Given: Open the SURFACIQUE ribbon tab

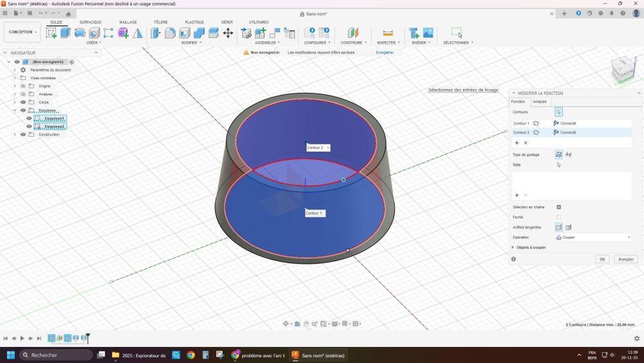Looking at the screenshot, I should pos(90,22).
